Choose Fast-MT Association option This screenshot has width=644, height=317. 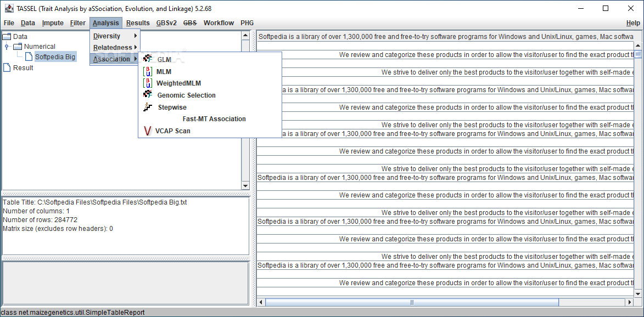(210, 119)
